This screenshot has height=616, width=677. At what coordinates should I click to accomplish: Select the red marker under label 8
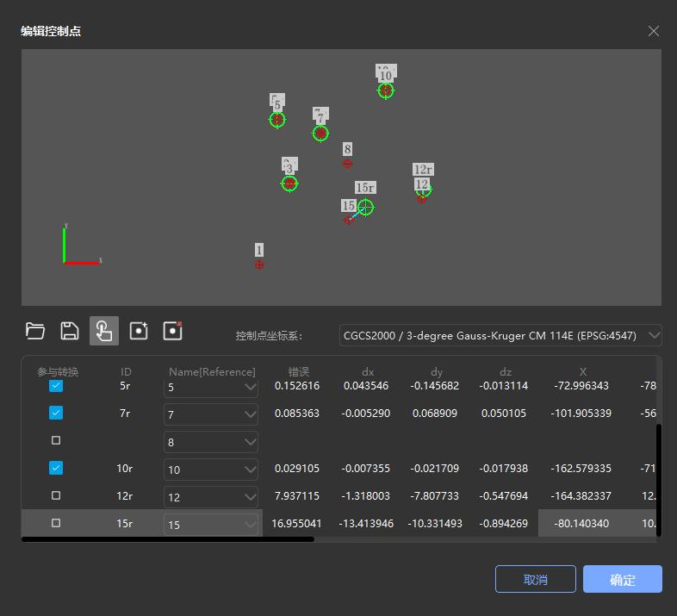347,164
